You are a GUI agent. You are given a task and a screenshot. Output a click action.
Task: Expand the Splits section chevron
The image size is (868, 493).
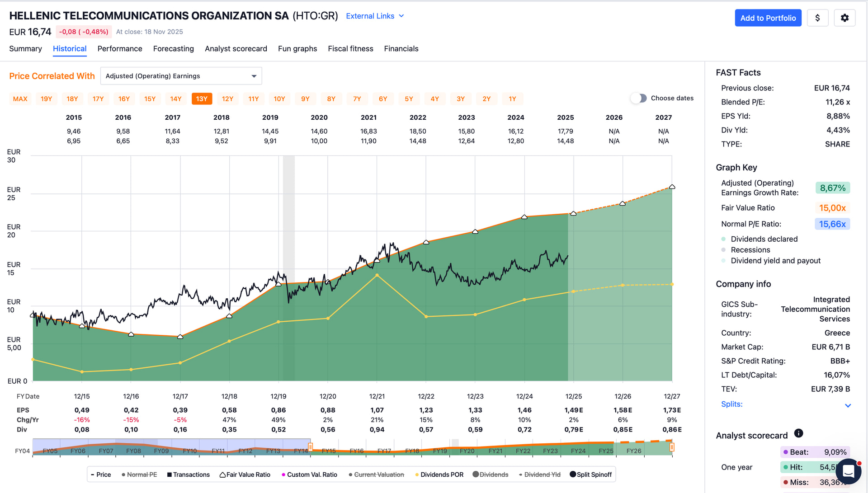pos(848,405)
